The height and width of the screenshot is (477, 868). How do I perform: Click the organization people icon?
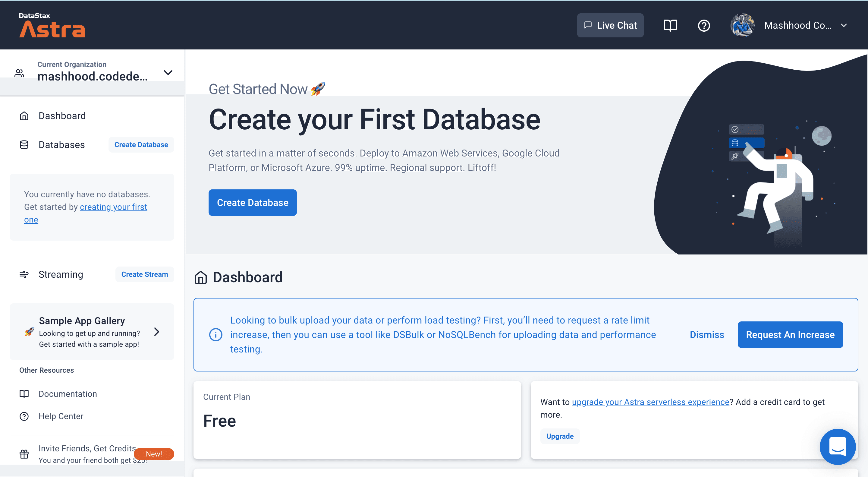(20, 73)
